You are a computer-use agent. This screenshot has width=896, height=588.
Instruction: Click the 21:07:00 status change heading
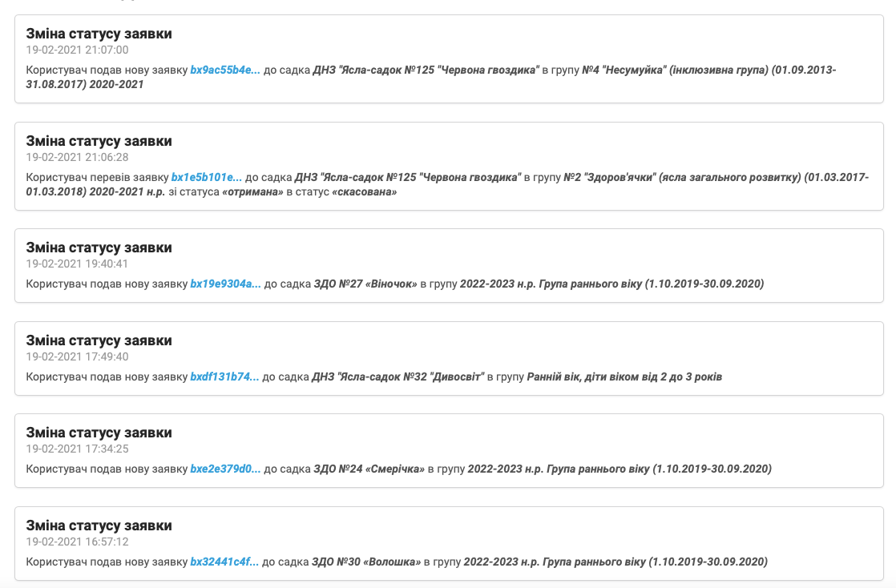(99, 34)
